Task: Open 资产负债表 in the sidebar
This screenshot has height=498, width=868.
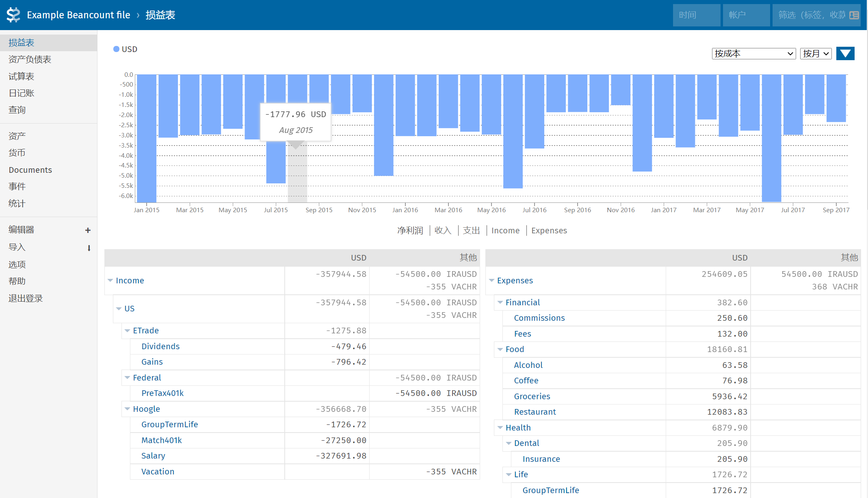Action: pyautogui.click(x=48, y=59)
